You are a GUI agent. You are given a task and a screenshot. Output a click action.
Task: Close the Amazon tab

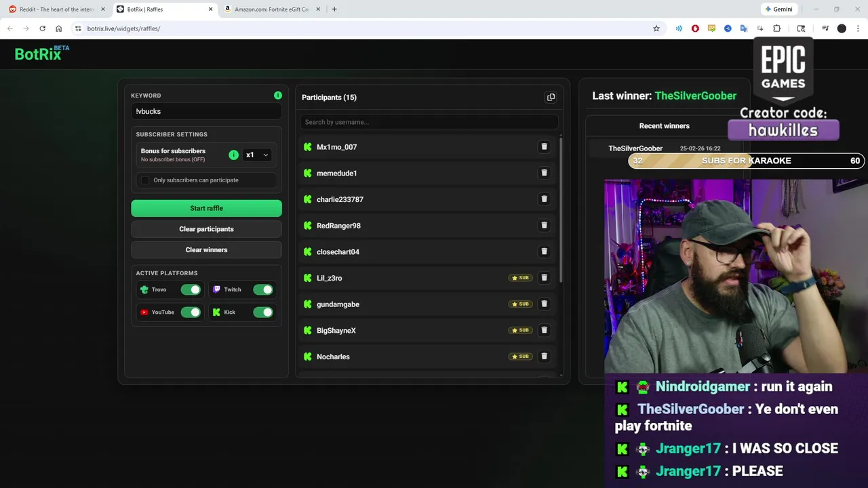click(x=319, y=9)
